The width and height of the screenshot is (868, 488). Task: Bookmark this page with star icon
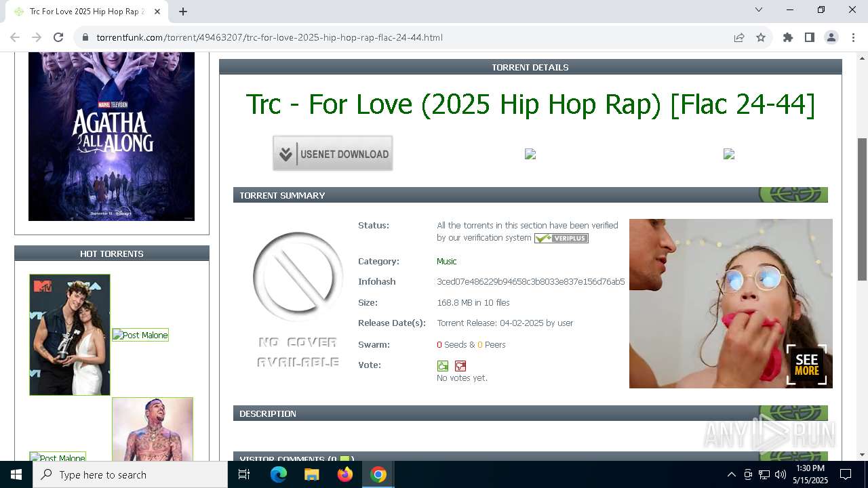[761, 37]
